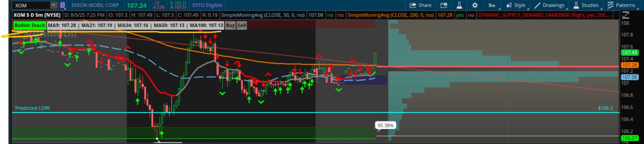Expand the Style dropdown

point(516,5)
